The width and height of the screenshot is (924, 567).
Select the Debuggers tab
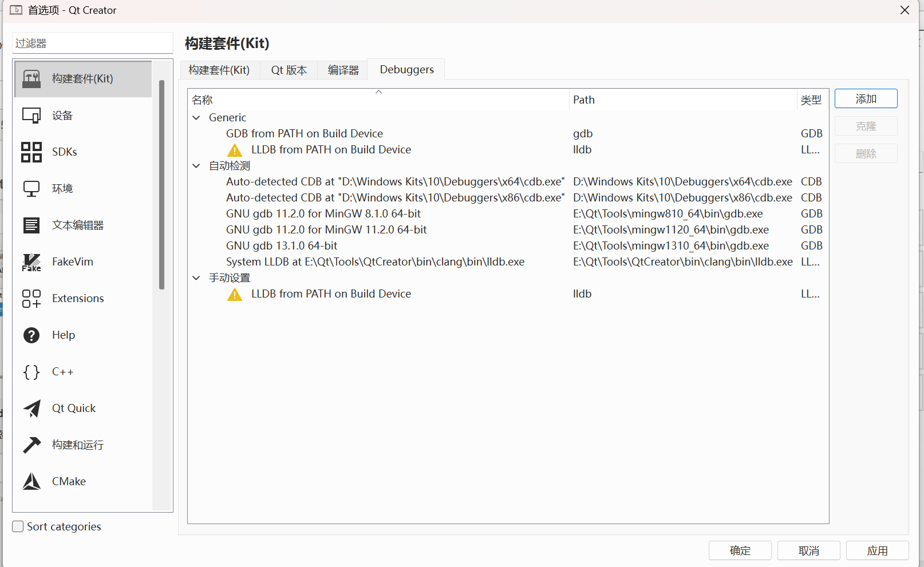point(406,69)
